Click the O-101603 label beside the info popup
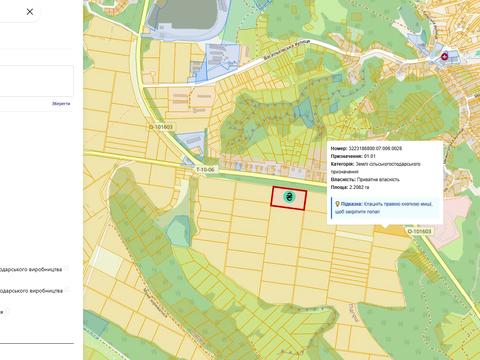Image resolution: width=480 pixels, height=360 pixels. pyautogui.click(x=419, y=231)
